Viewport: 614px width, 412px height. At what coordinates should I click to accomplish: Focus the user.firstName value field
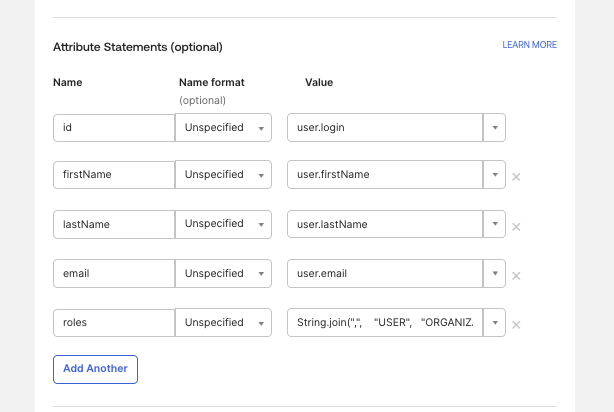(x=385, y=175)
